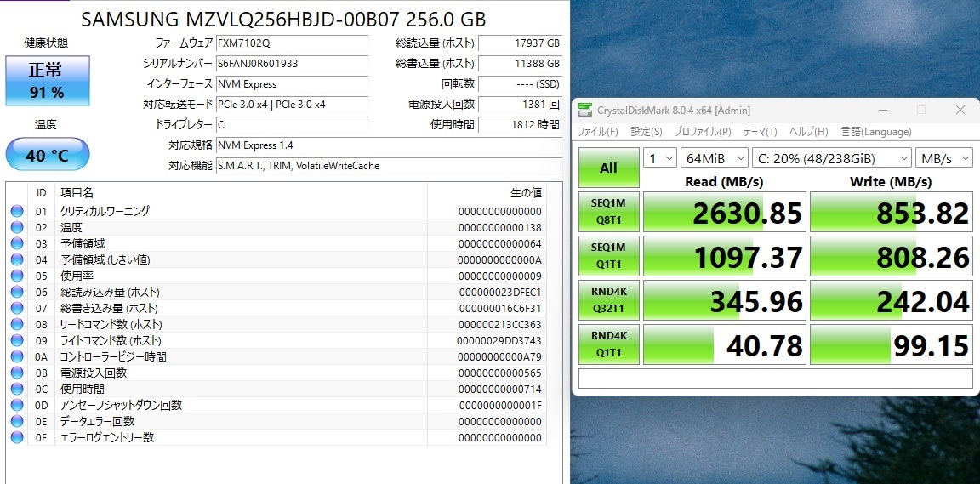980x484 pixels.
Task: Start the RND4K Q1T1 test
Action: (x=609, y=344)
